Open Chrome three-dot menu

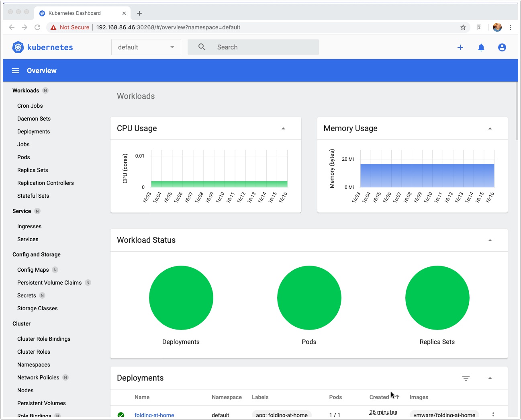(510, 27)
